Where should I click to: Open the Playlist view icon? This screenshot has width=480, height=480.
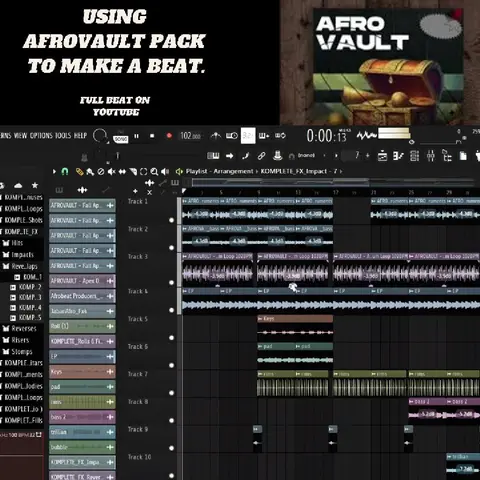pos(382,156)
